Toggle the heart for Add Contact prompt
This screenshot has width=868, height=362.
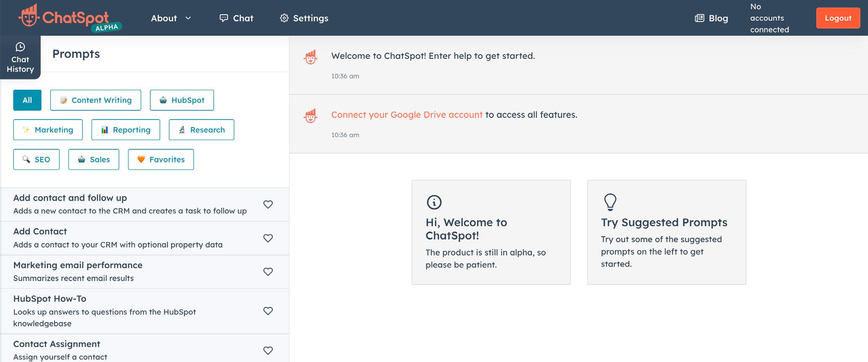(268, 238)
